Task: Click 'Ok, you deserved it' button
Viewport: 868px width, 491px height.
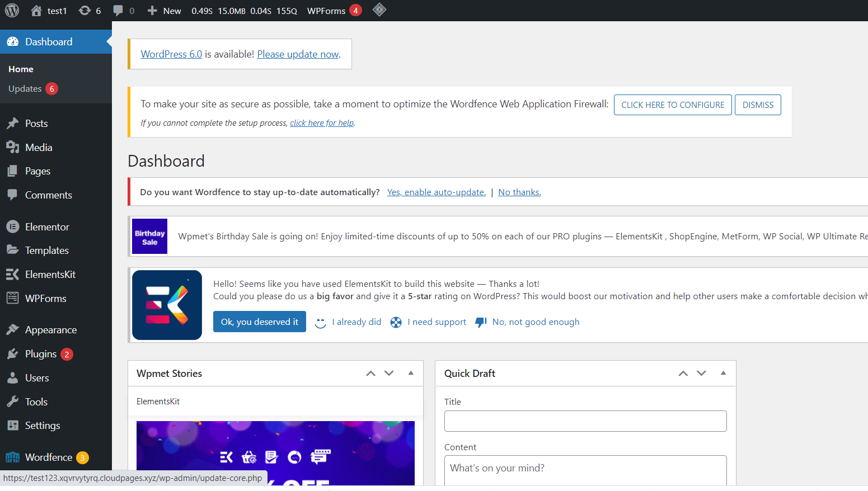Action: 260,322
